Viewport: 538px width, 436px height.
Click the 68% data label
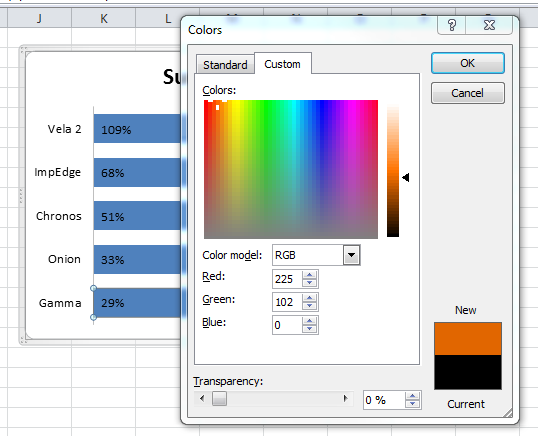pos(113,173)
